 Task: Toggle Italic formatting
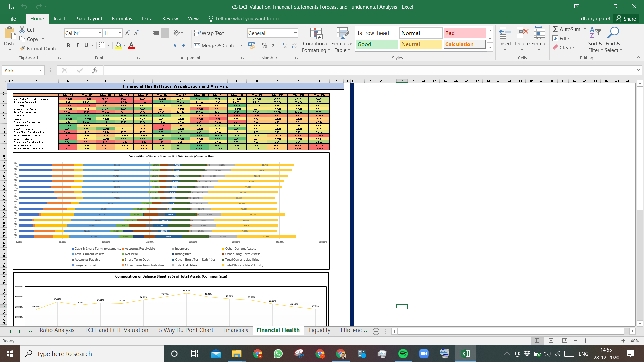point(77,45)
